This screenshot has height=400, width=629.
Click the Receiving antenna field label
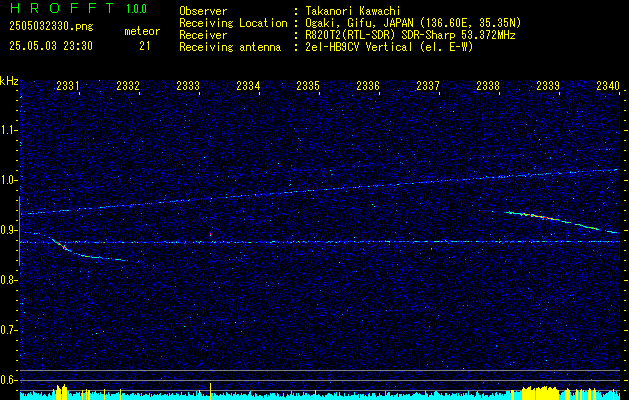[x=230, y=47]
